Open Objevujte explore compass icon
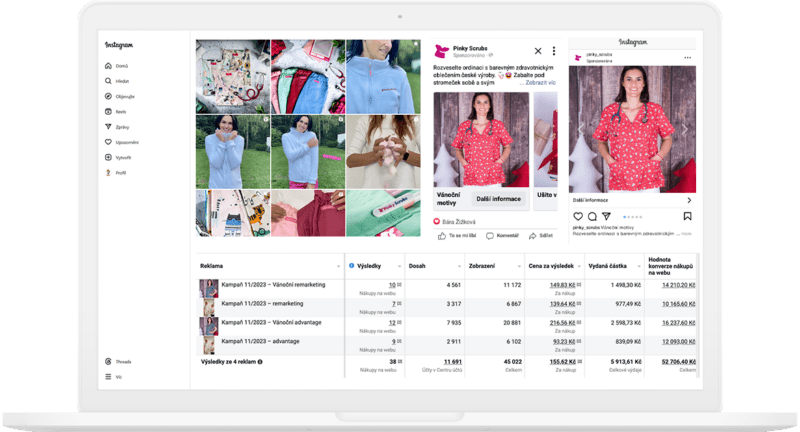800x432 pixels. (x=107, y=96)
